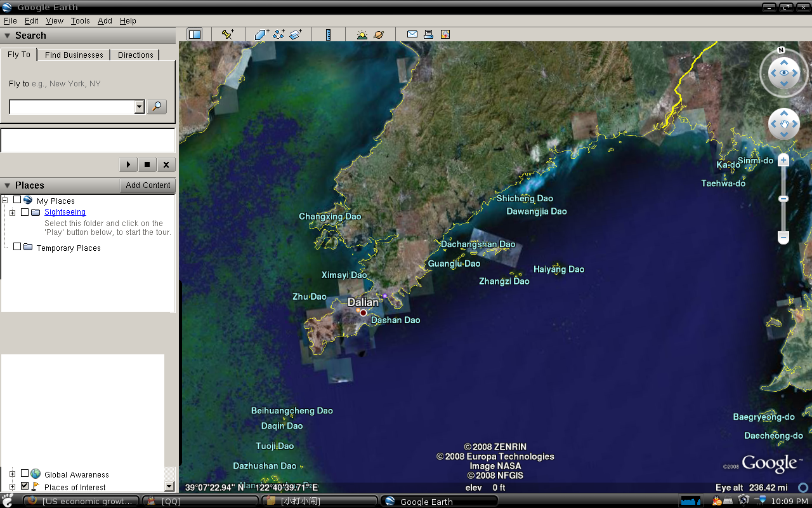Viewport: 812px width, 508px height.
Task: Click the zoom slider handle
Action: point(783,199)
